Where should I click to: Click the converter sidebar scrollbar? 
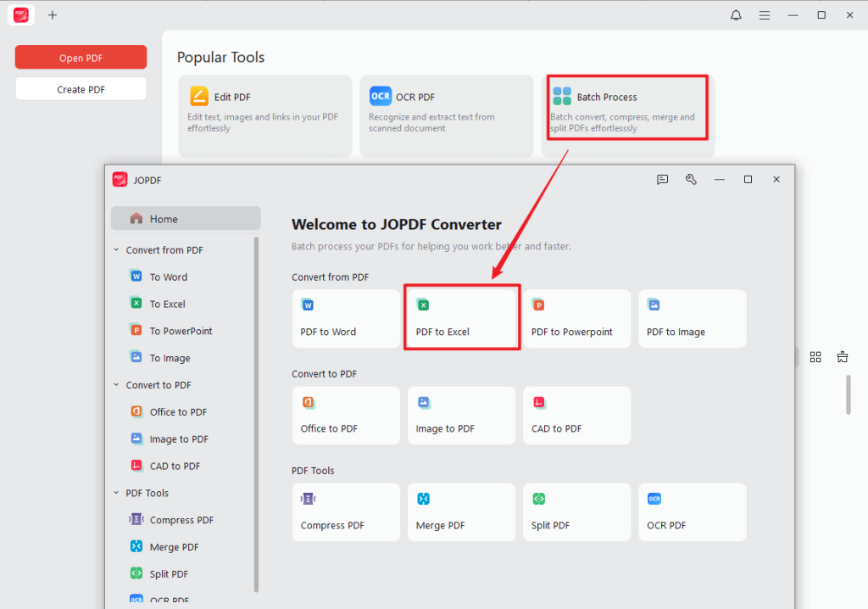(256, 415)
